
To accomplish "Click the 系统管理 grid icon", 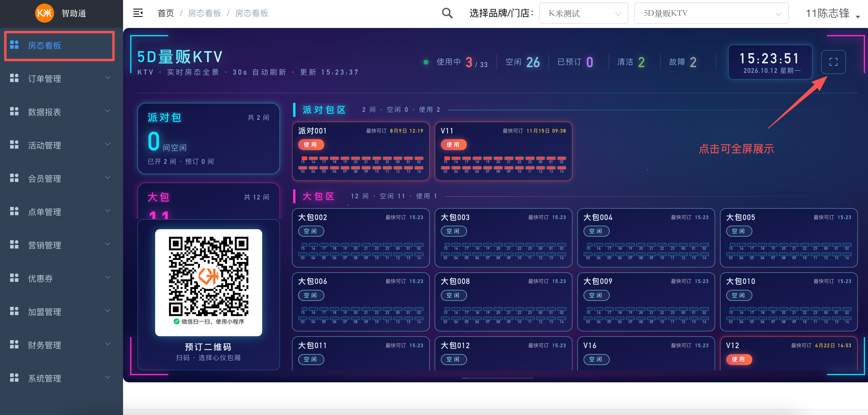I will pos(14,378).
